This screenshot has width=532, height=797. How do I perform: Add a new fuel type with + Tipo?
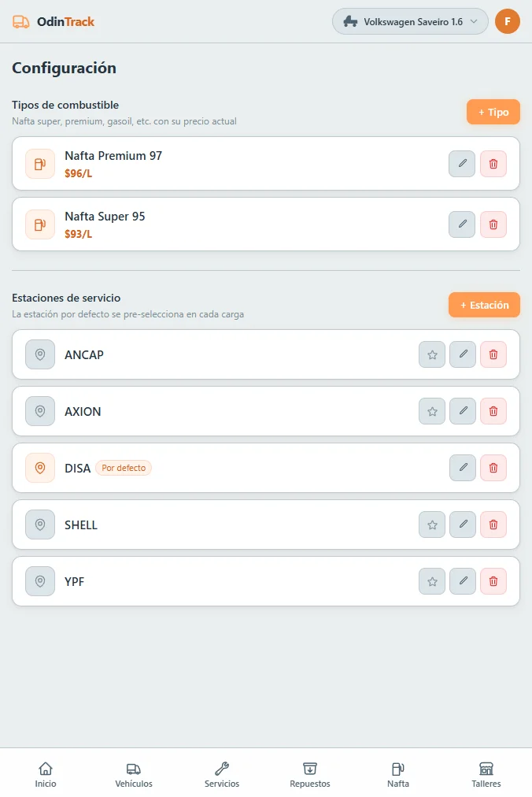(493, 112)
